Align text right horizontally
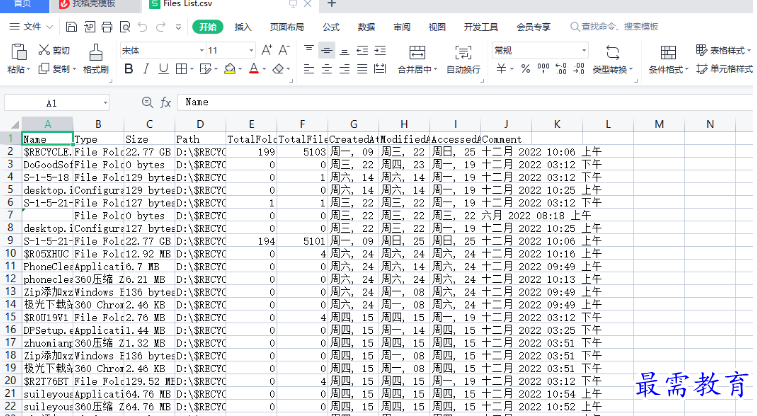Screen dimensions: 757x416 point(344,69)
